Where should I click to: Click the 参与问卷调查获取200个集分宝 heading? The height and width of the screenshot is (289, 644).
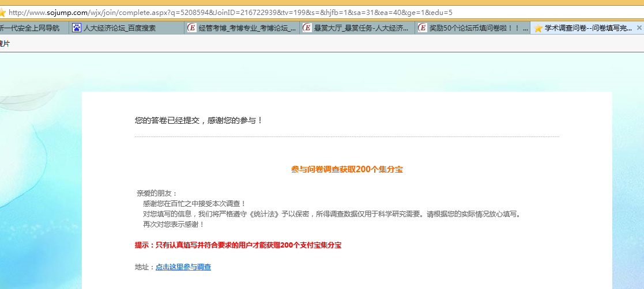click(347, 170)
